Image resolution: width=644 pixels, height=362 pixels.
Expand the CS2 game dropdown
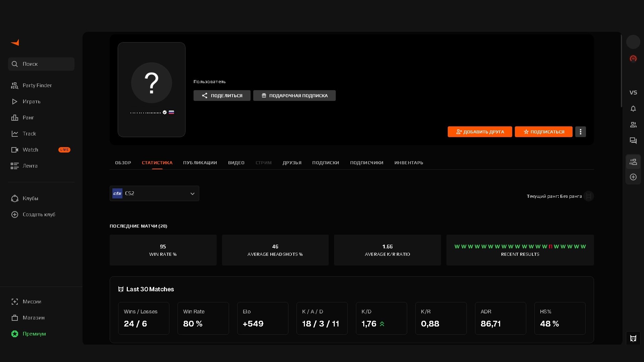(154, 193)
